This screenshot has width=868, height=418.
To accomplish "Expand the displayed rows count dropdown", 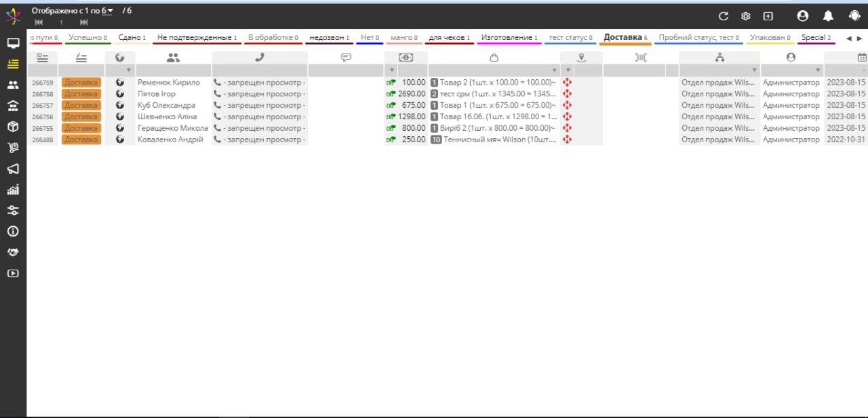I will coord(110,10).
